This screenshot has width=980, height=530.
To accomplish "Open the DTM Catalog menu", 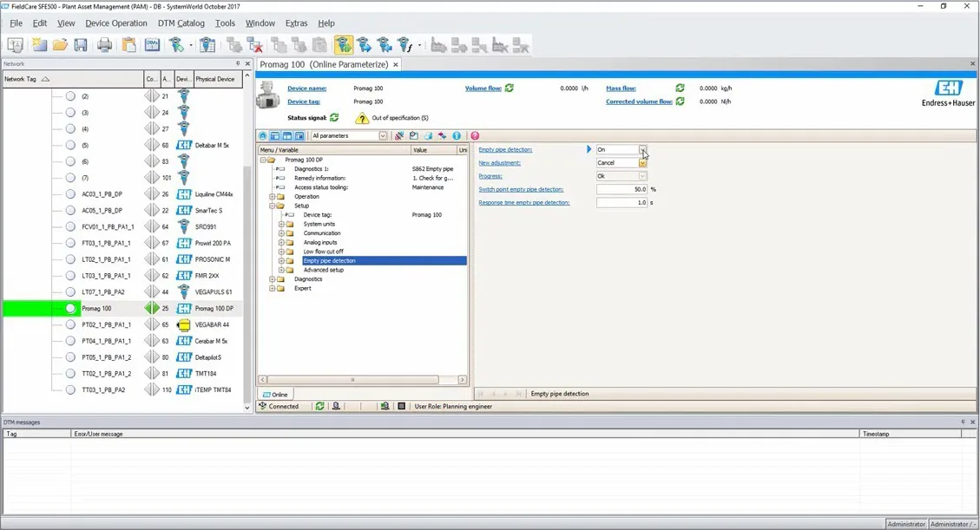I will pyautogui.click(x=181, y=23).
